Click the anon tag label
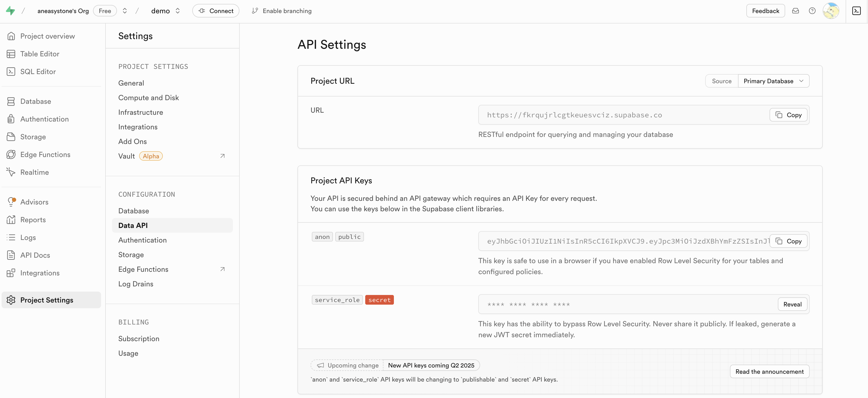Image resolution: width=868 pixels, height=398 pixels. click(x=322, y=237)
